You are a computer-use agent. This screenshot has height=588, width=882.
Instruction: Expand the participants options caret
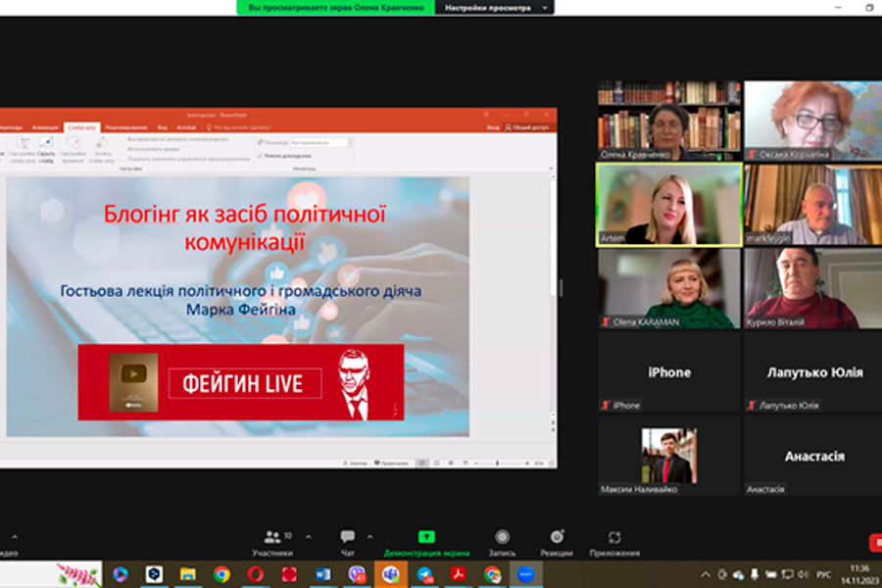pyautogui.click(x=309, y=537)
